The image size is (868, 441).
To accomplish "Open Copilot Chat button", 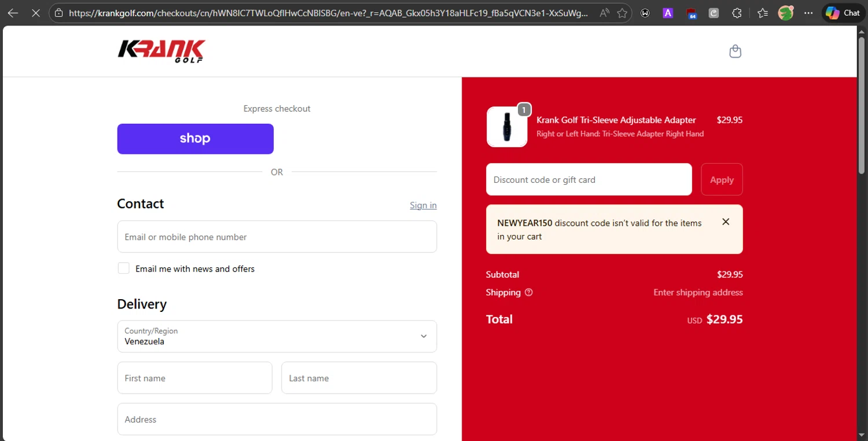I will click(843, 13).
